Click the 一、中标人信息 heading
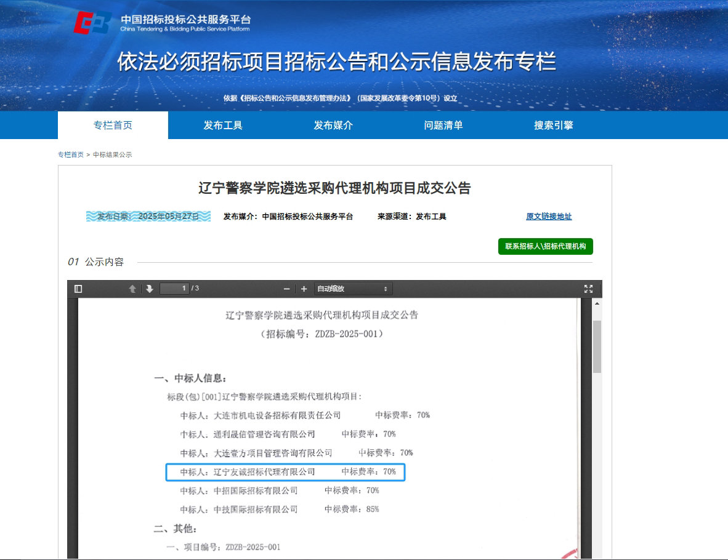This screenshot has height=560, width=728. tap(190, 378)
